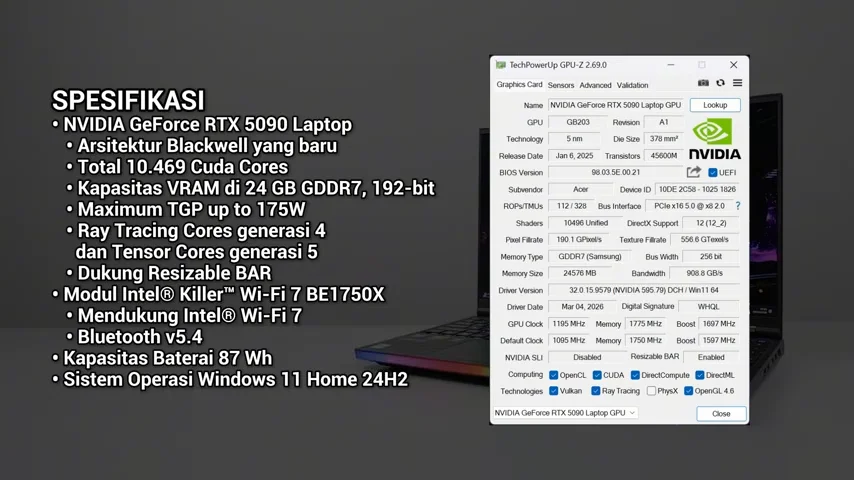
Task: Click the GPU field value GB203
Action: click(578, 122)
